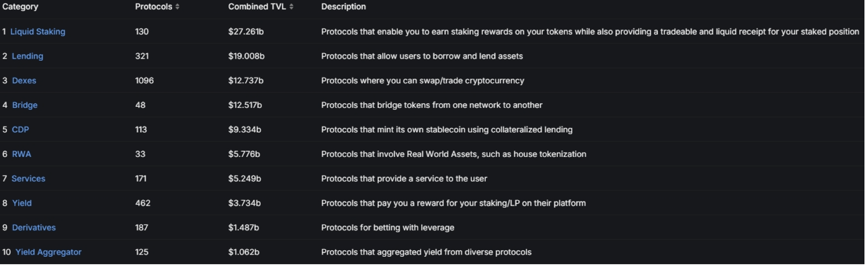Image resolution: width=868 pixels, height=266 pixels.
Task: Click the Combined TVL header text
Action: click(x=257, y=7)
